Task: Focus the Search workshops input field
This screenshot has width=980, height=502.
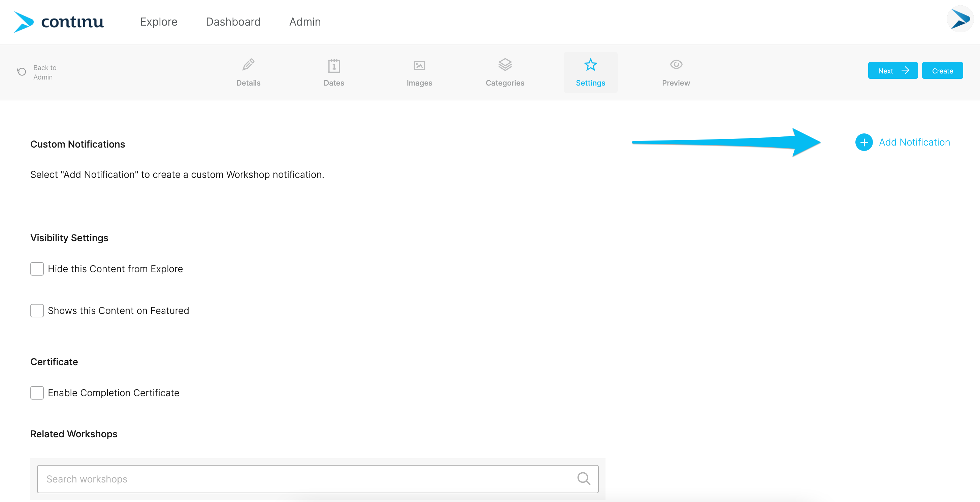Action: [x=317, y=479]
